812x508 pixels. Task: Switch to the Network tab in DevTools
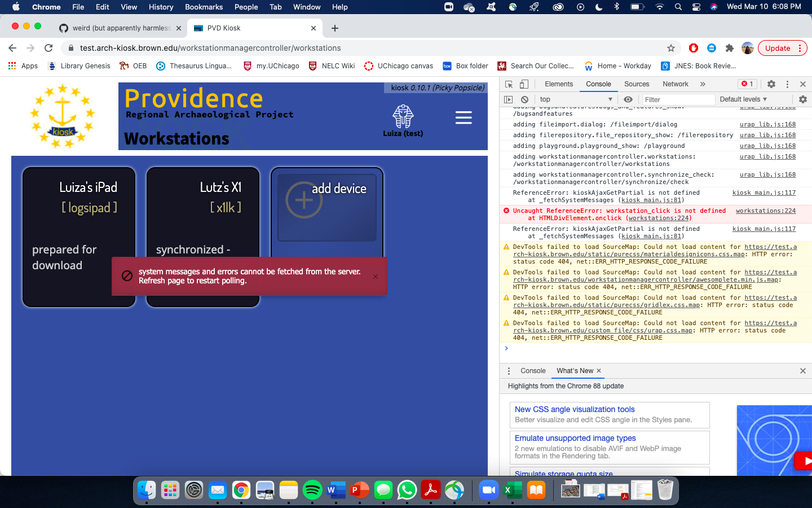675,84
